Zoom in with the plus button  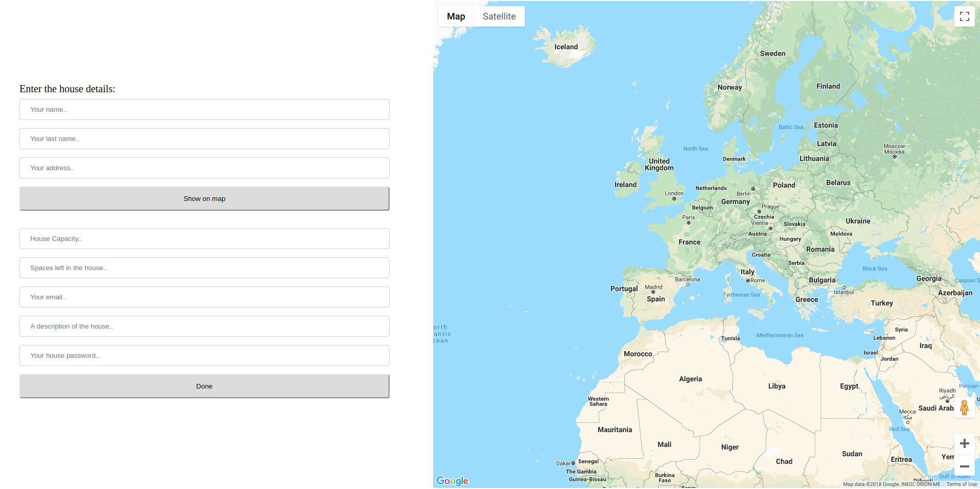(x=964, y=444)
